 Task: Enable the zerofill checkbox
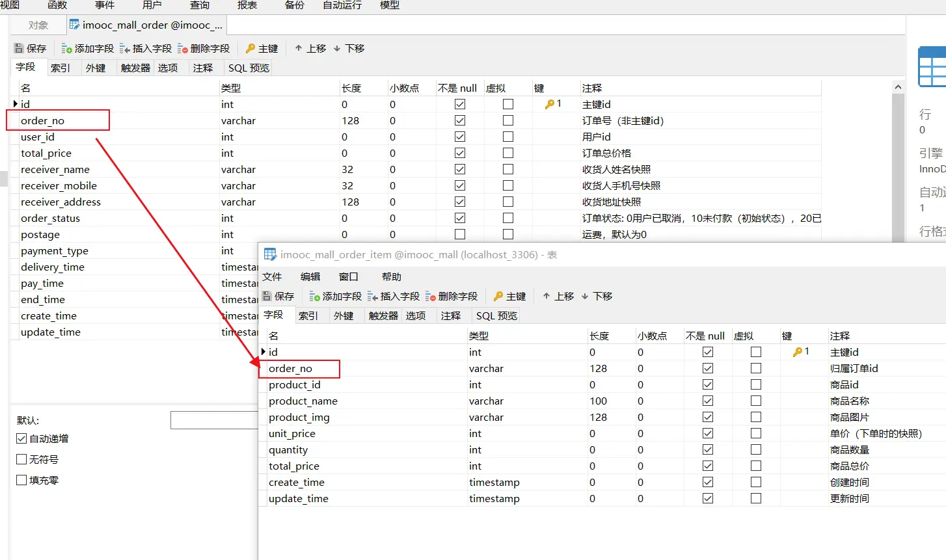point(21,481)
